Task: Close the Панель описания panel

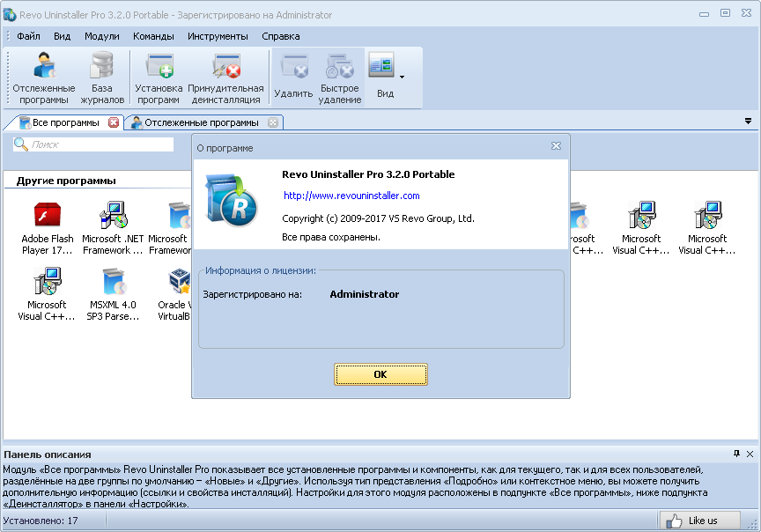Action: [750, 454]
